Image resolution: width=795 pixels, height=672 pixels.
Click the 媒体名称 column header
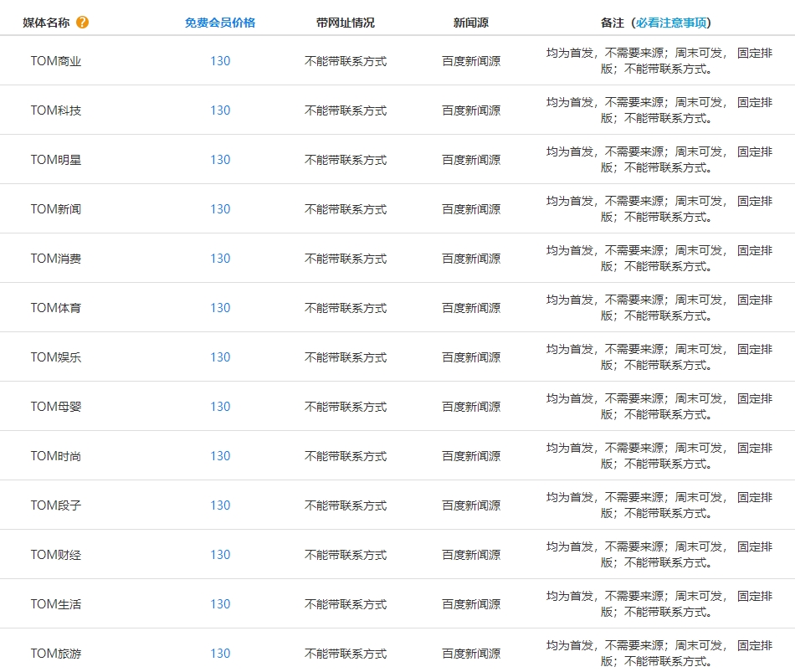coord(46,23)
